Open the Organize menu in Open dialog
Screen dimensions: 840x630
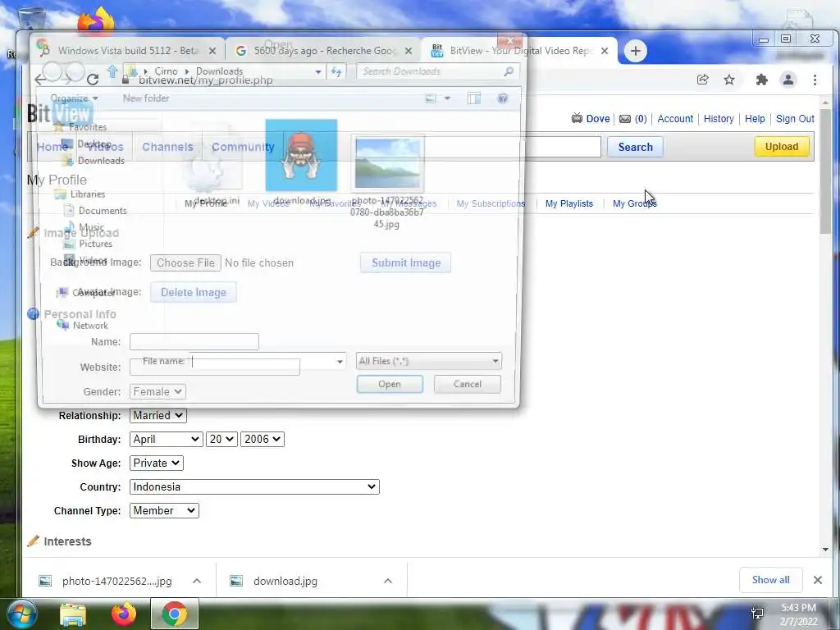[74, 98]
